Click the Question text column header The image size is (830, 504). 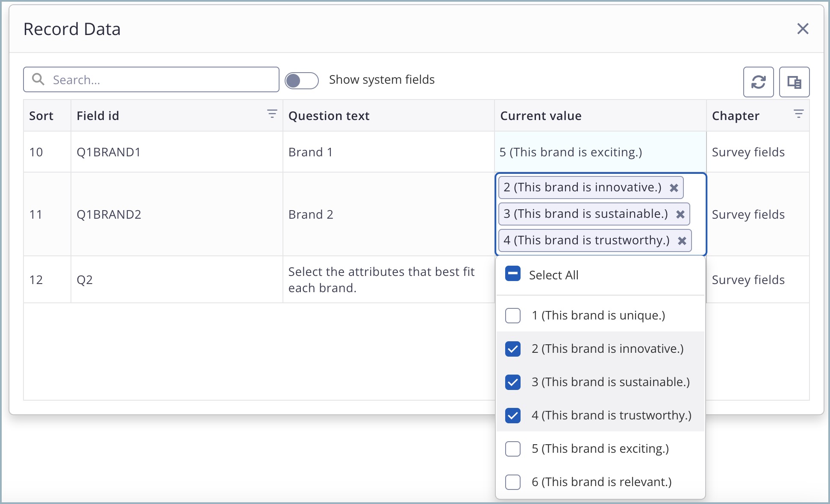click(389, 116)
